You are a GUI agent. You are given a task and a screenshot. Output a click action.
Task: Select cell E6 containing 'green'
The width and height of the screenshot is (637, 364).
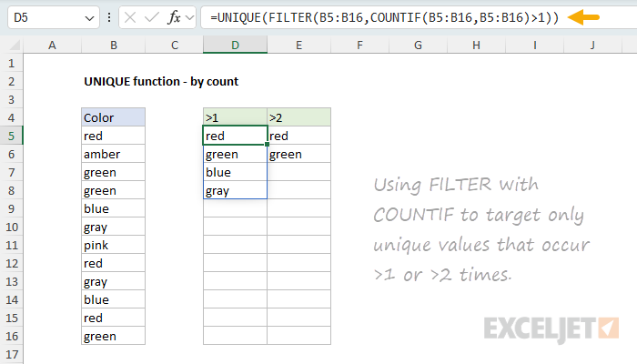299,154
